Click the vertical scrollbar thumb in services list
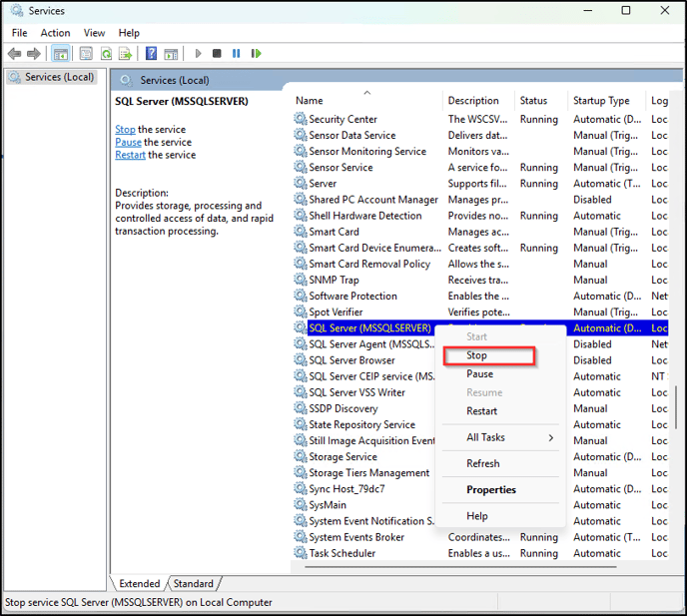Image resolution: width=687 pixels, height=616 pixels. click(676, 407)
